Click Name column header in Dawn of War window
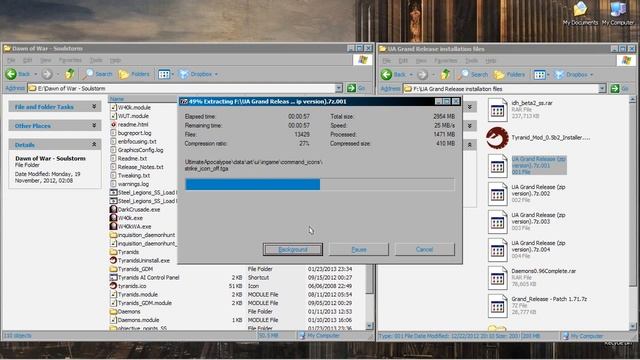The image size is (640, 360). [142, 99]
